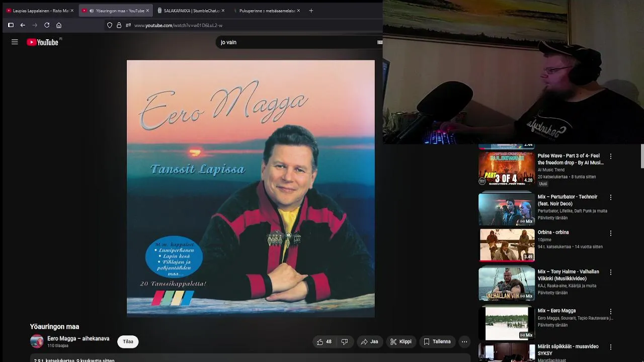Like the video (48 likes)
This screenshot has width=644, height=362.
tap(324, 341)
